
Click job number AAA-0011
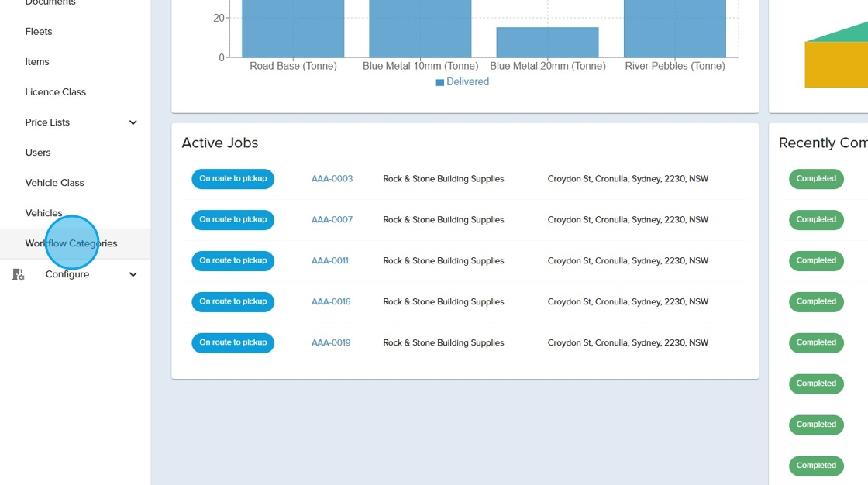[x=330, y=261]
